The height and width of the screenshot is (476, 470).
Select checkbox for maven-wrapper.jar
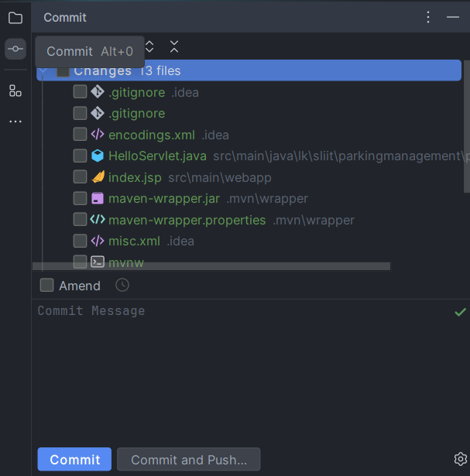pyautogui.click(x=80, y=199)
